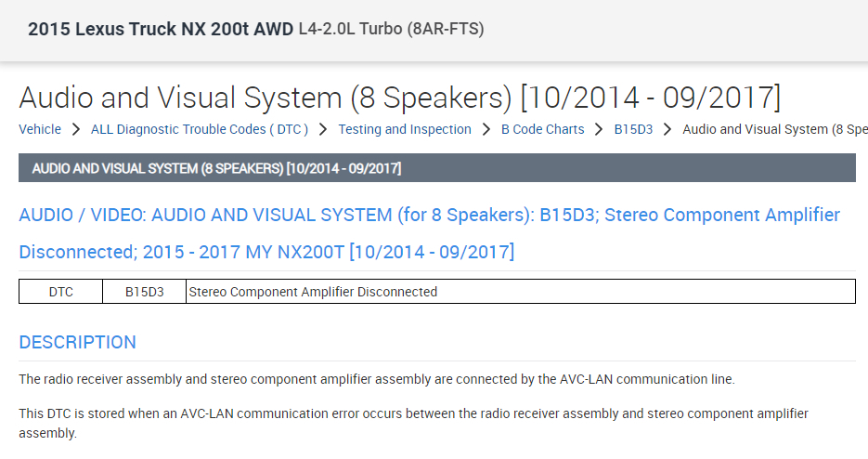Click the large Audio and Visual System page heading

click(399, 97)
